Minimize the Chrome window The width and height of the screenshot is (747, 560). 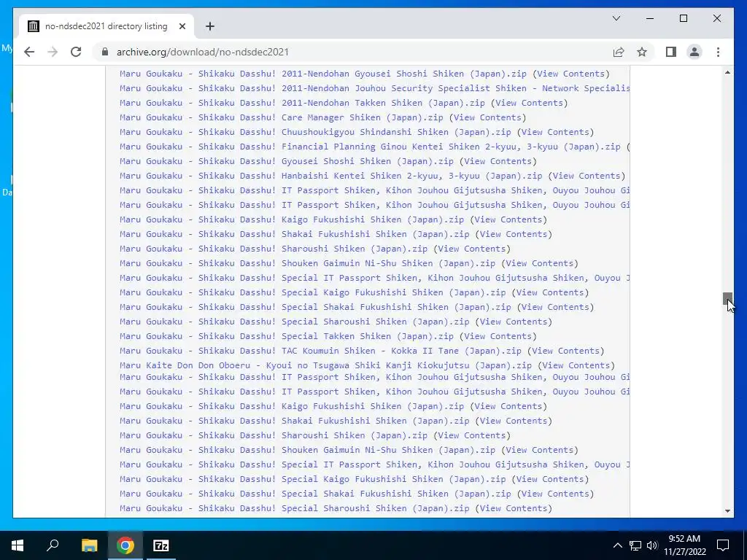(x=650, y=18)
